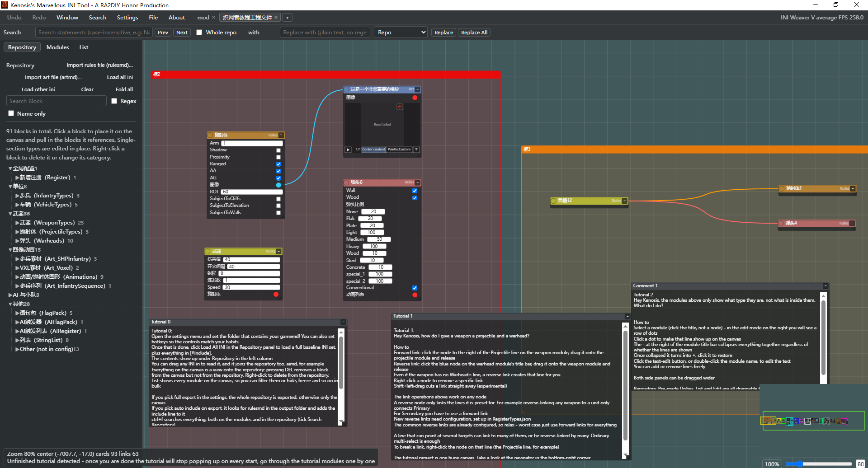Switch to the Modules tab
Viewport: 868px width, 468px height.
[x=58, y=47]
